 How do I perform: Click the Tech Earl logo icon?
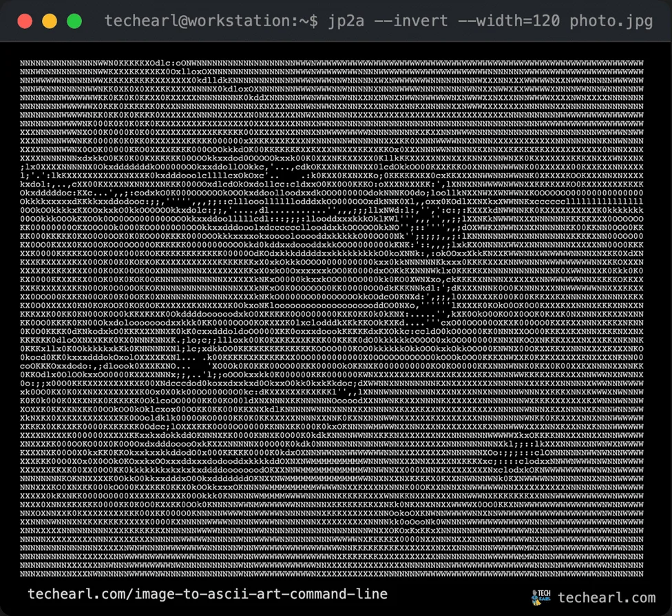(541, 597)
